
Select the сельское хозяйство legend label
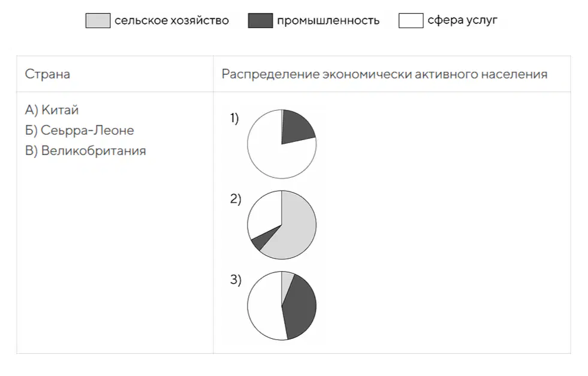pos(172,20)
